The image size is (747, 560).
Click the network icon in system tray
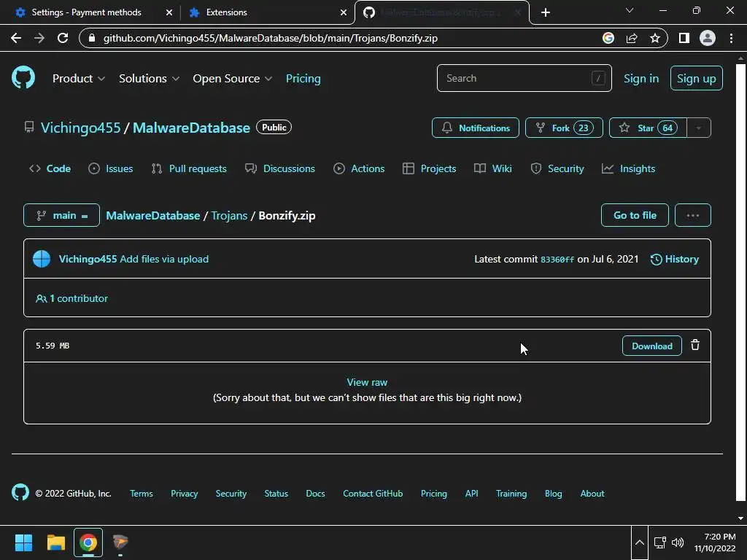[659, 542]
